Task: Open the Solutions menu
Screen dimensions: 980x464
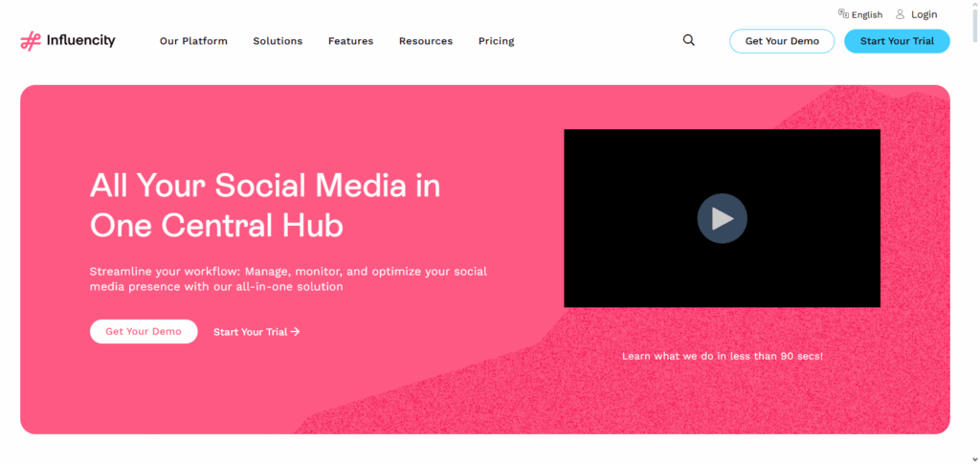Action: 278,41
